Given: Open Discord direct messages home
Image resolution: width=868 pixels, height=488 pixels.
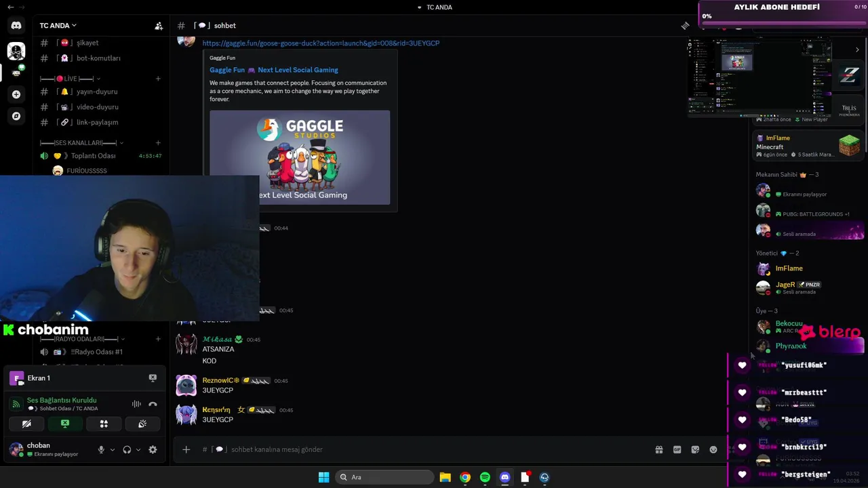Looking at the screenshot, I should pos(16,25).
